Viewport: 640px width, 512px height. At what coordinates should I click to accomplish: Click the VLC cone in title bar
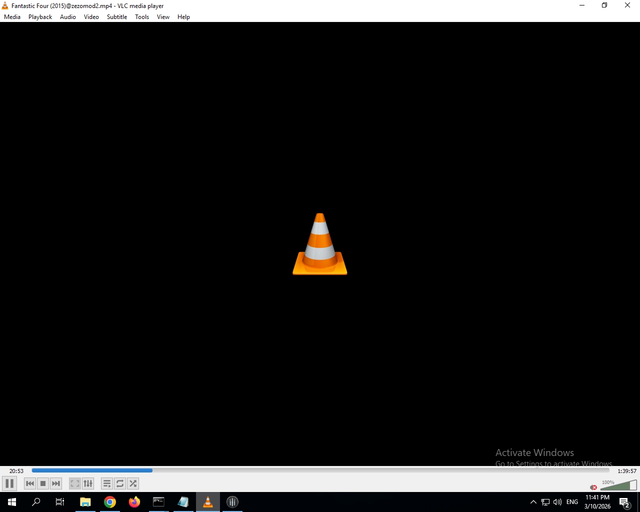(x=5, y=6)
